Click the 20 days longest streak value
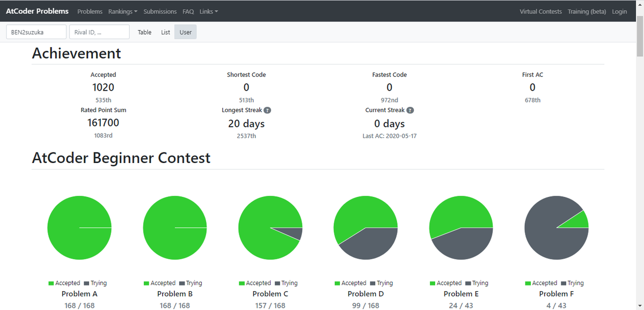Image resolution: width=644 pixels, height=310 pixels. [x=246, y=124]
